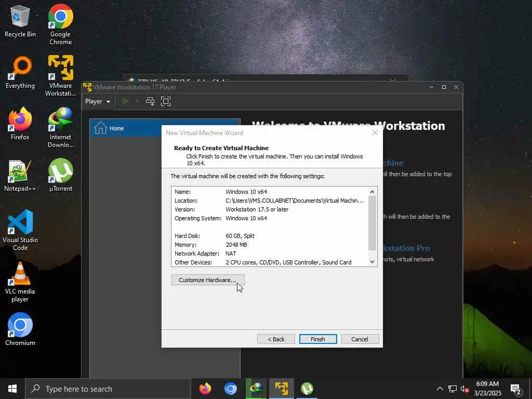Image resolution: width=532 pixels, height=399 pixels.
Task: Open Chromium from the taskbar
Action: coord(230,389)
